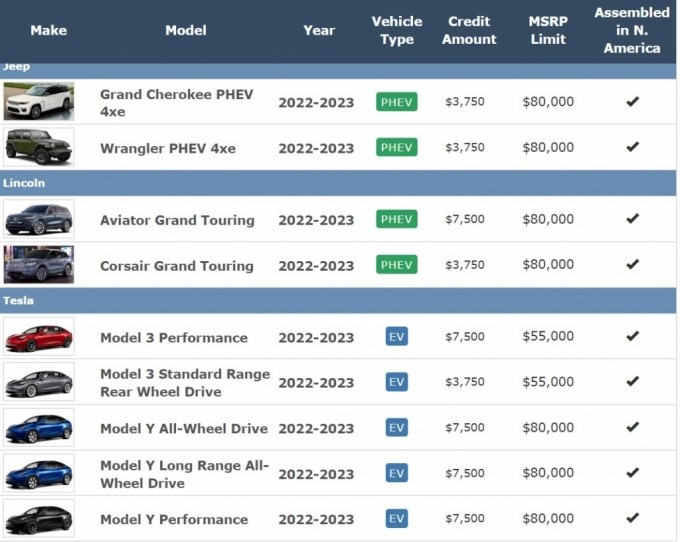The height and width of the screenshot is (542, 680).
Task: Click PHEV badge for Grand Cherokee
Action: click(x=396, y=102)
